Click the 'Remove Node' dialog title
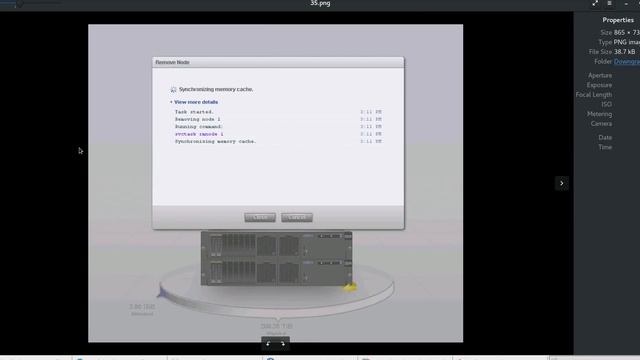Image resolution: width=640 pixels, height=360 pixels. point(172,62)
